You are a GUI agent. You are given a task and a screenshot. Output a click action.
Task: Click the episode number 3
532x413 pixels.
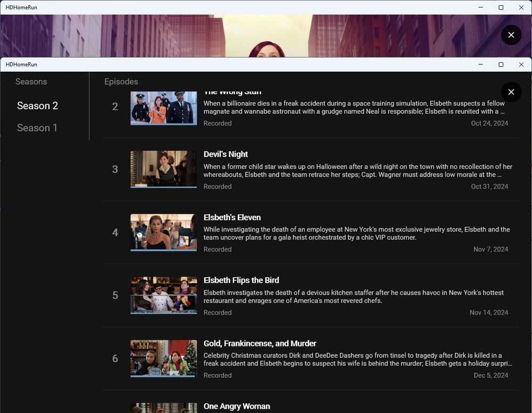tap(115, 169)
